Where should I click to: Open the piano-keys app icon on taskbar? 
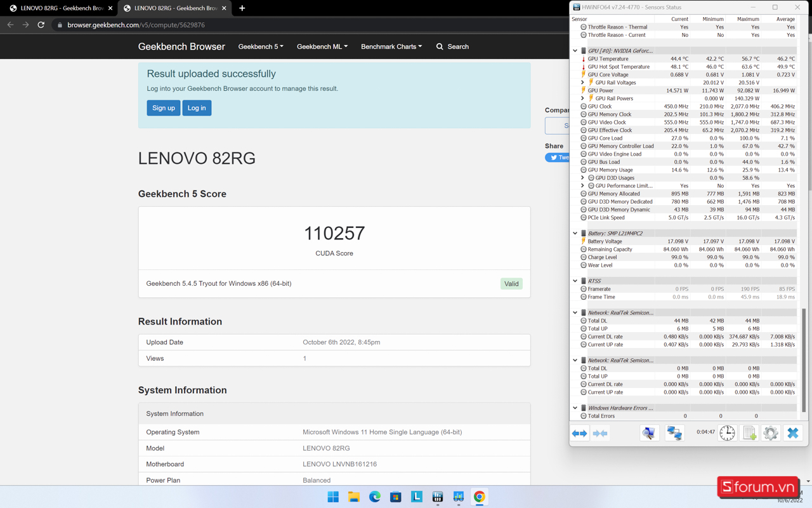pos(438,497)
